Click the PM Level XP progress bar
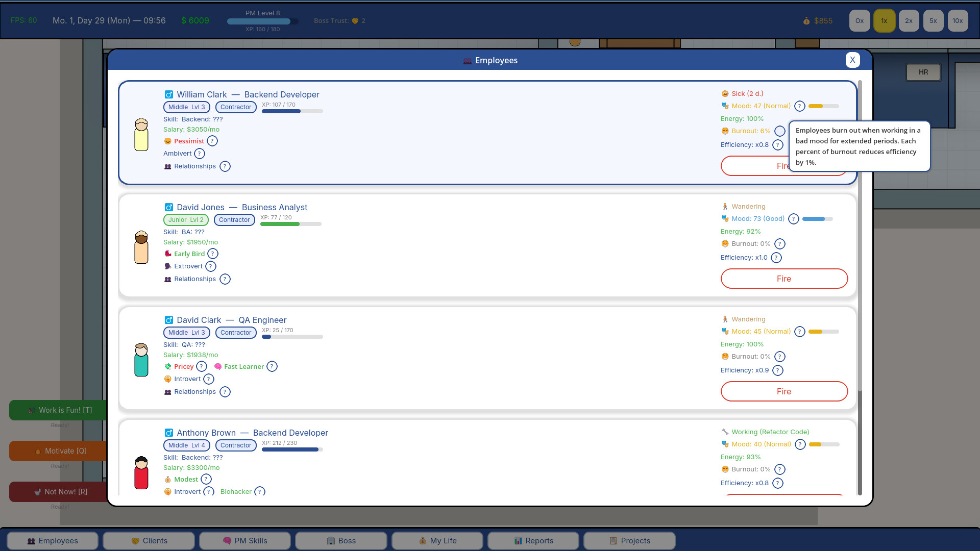980x551 pixels. [262, 21]
